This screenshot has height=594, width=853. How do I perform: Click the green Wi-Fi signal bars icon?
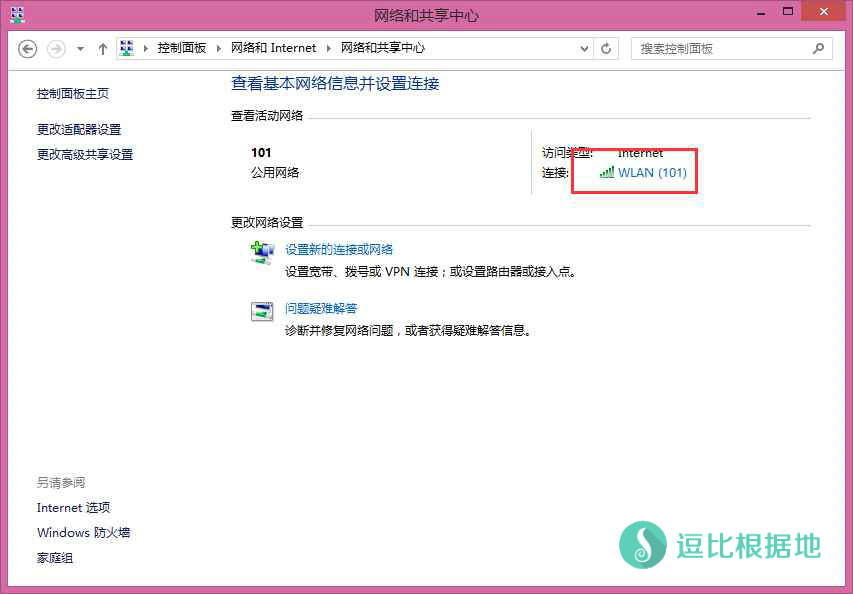[x=606, y=172]
